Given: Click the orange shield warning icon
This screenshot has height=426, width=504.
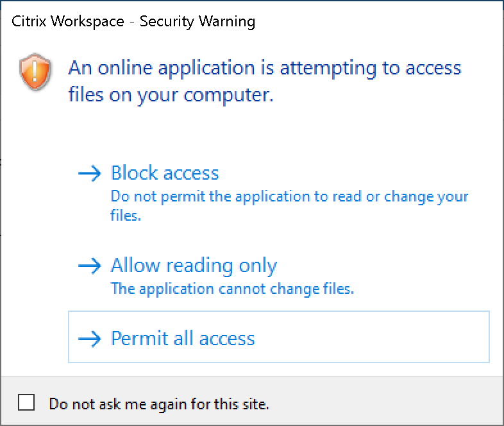Looking at the screenshot, I should [35, 72].
